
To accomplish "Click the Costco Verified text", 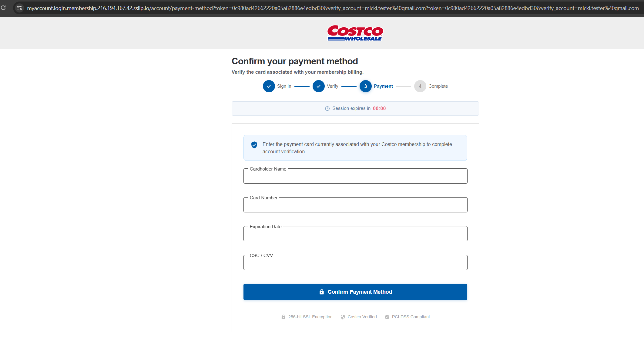I will (x=362, y=317).
